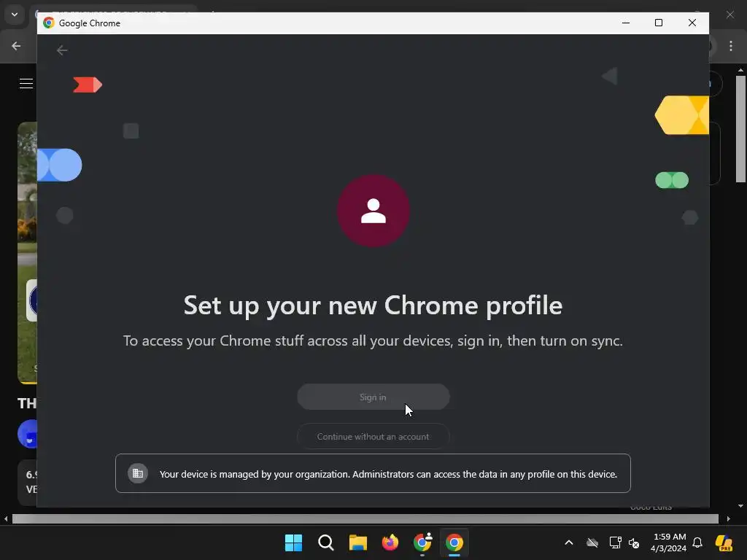Click the photo thumbnail on background page
Image resolution: width=747 pixels, height=560 pixels.
(x=27, y=252)
